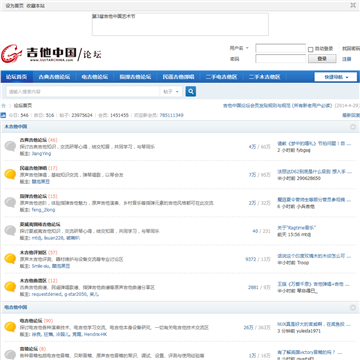
Task: Click the 找回密码 recover password link
Action: point(351,48)
